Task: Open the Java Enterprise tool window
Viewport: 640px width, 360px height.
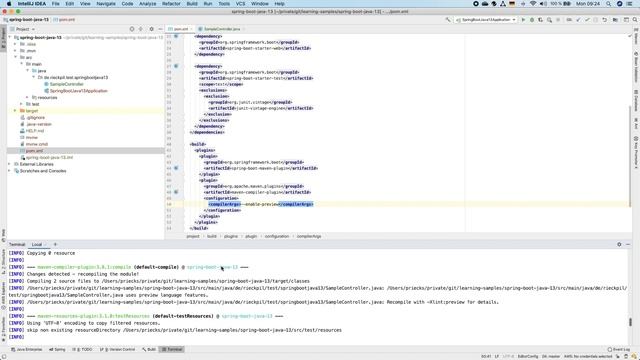Action: 27,349
